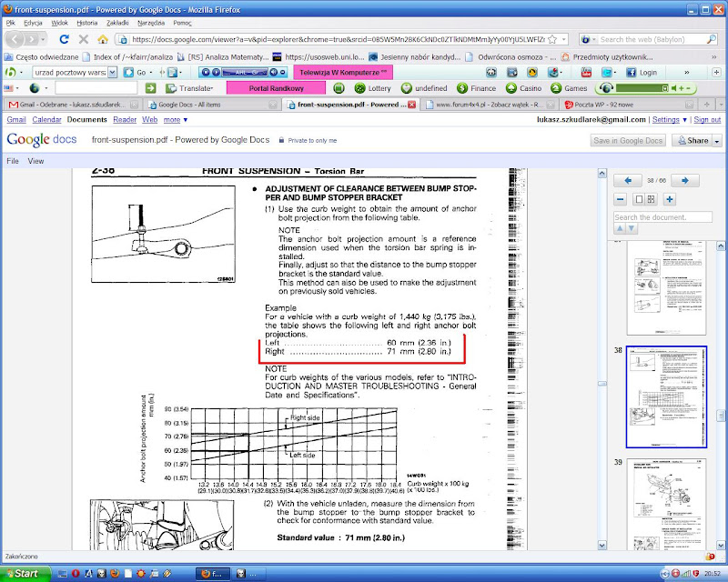Click the Sign out link
This screenshot has height=582, width=728.
707,120
